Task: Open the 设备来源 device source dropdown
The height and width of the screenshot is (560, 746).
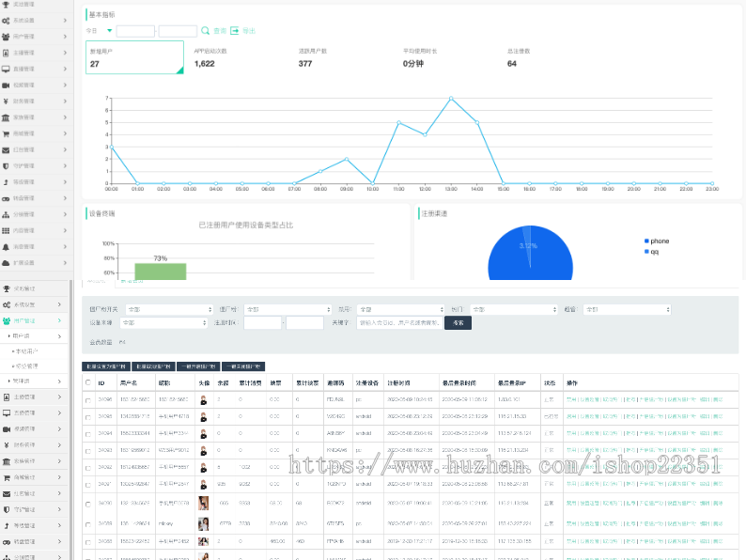Action: [x=163, y=322]
